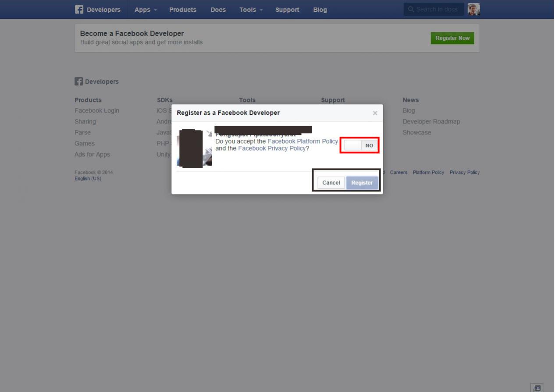555x392 pixels.
Task: Click the Search in docs field
Action: point(434,9)
